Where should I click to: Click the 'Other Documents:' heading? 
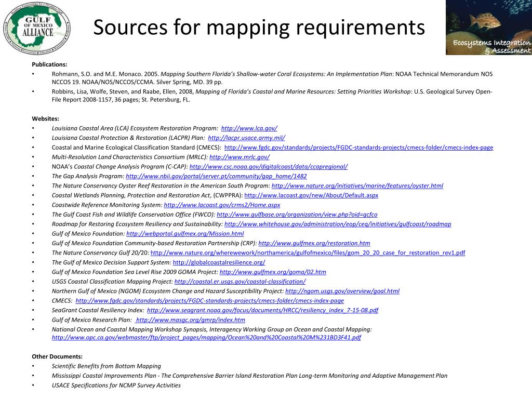tap(57, 356)
